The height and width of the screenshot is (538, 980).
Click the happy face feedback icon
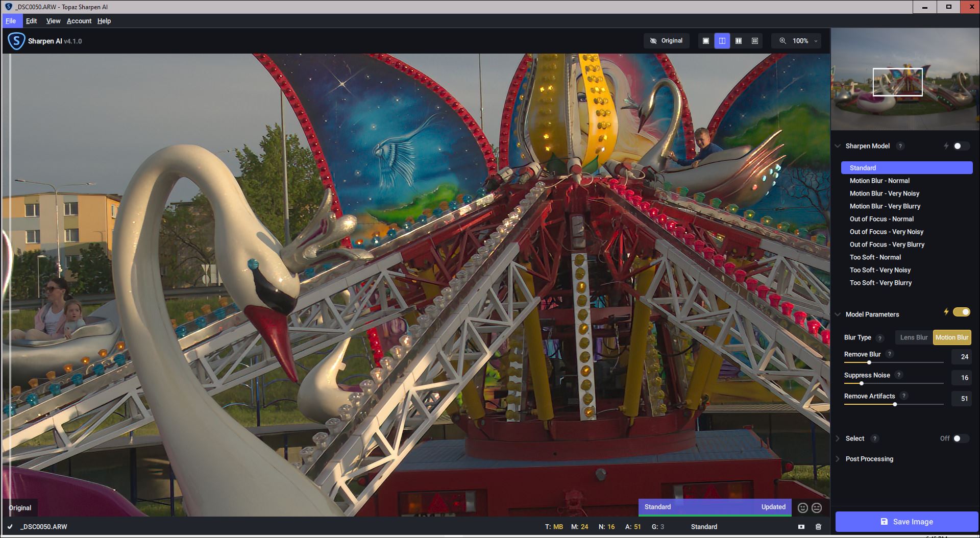[x=802, y=507]
